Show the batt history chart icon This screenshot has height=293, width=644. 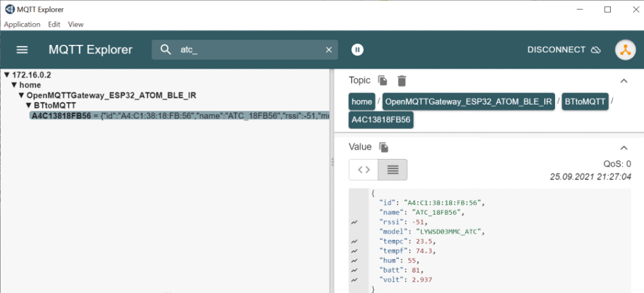click(355, 271)
